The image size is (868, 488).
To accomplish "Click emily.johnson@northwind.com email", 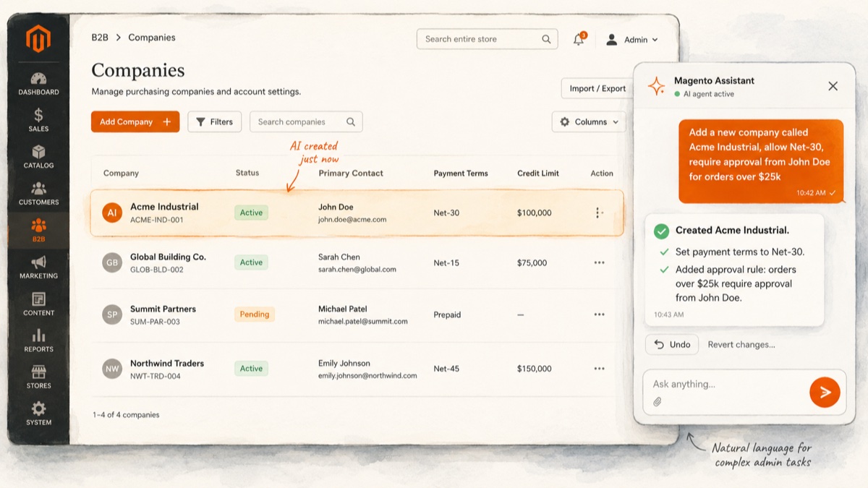I will (x=367, y=375).
